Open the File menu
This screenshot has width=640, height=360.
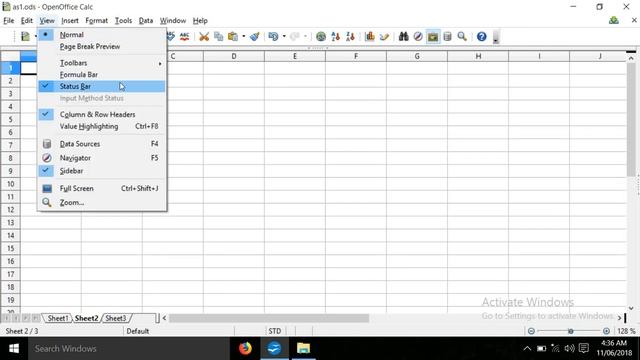9,20
